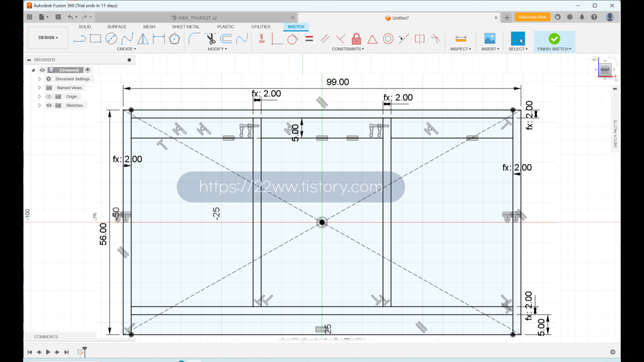The width and height of the screenshot is (644, 362).
Task: Click the Insert image icon
Action: (x=490, y=39)
